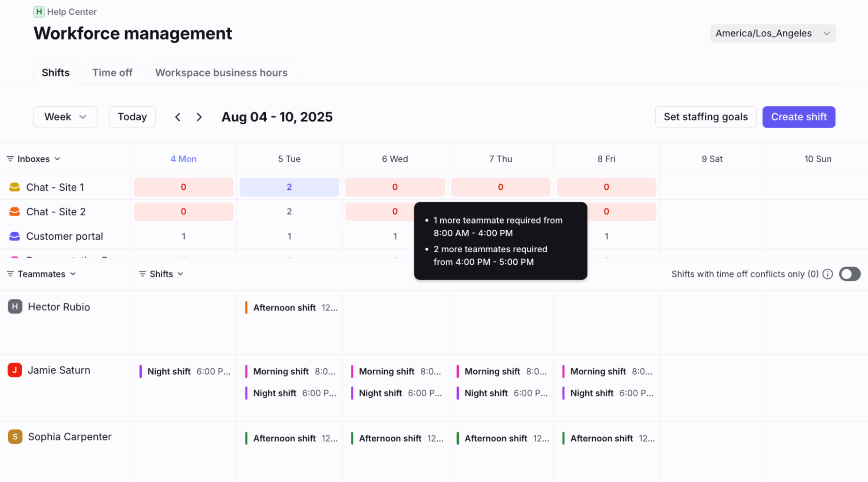Expand the Shifts filter dropdown

(x=161, y=274)
